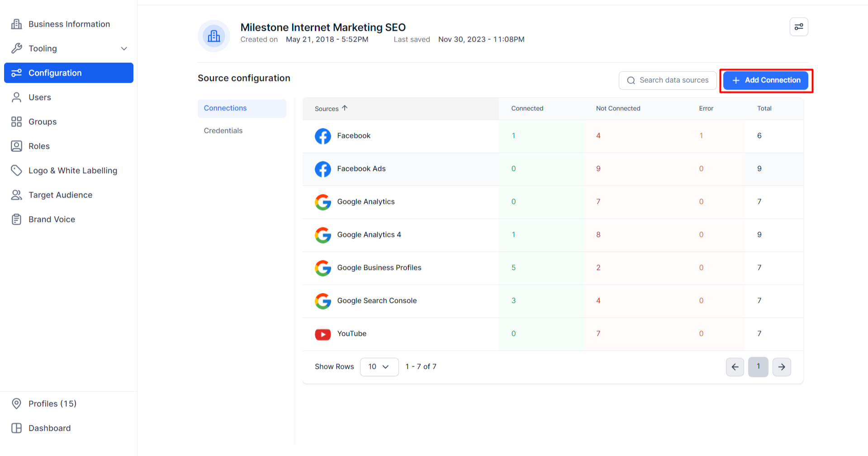Go to previous page with left arrow
The image size is (868, 456).
point(735,367)
